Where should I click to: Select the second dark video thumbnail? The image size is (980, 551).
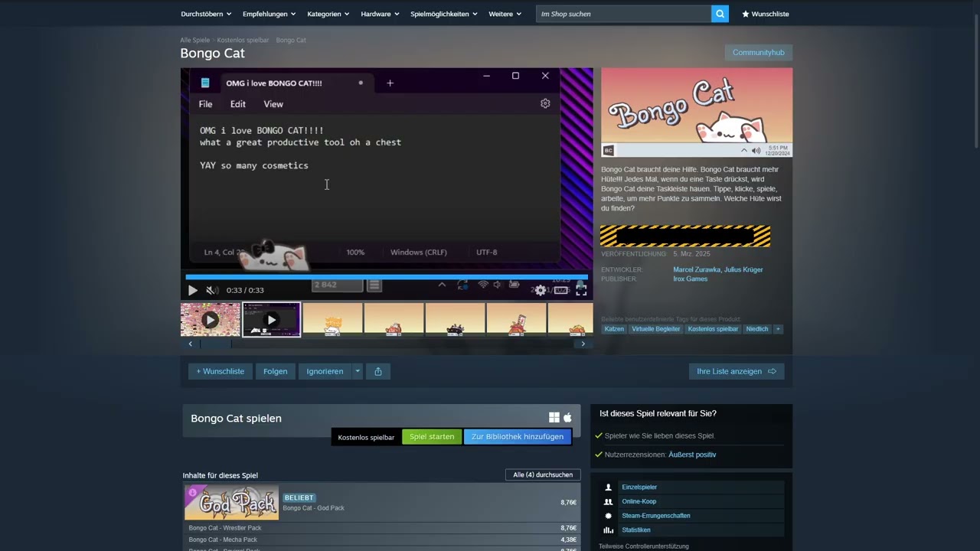(272, 320)
